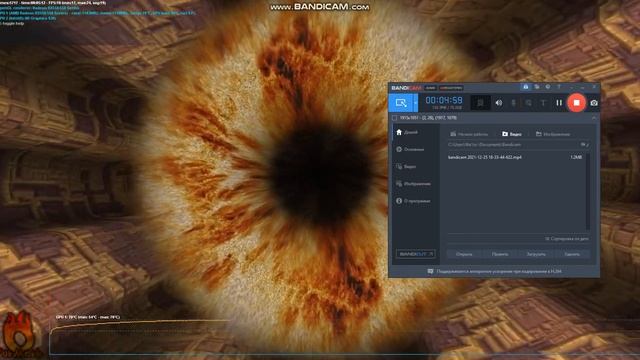Viewport: 640px width, 360px height.
Task: Stop the Bandicam recording
Action: (x=576, y=103)
